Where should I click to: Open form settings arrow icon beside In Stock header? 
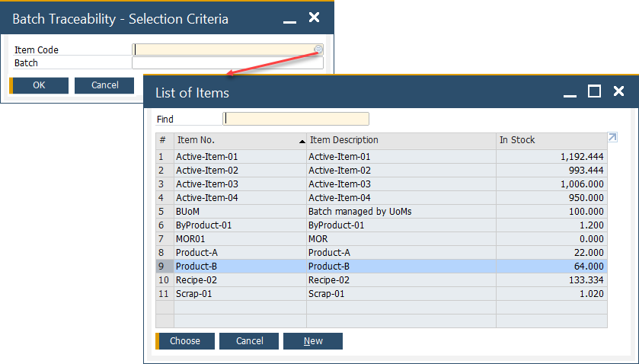[612, 137]
